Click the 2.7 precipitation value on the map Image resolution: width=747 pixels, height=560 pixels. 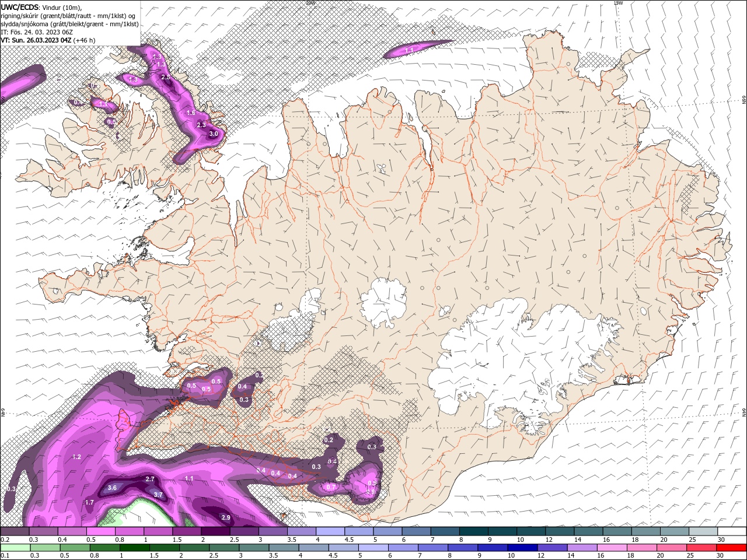[x=150, y=479]
